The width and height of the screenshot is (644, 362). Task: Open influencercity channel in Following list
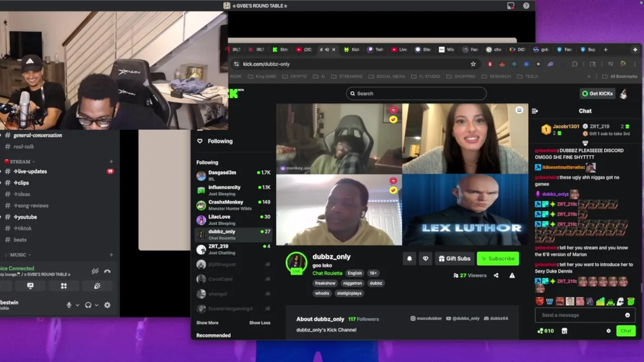[x=233, y=190]
